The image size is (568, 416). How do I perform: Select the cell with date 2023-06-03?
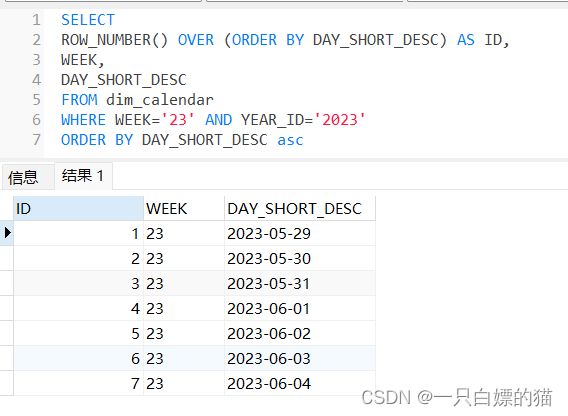[x=300, y=358]
